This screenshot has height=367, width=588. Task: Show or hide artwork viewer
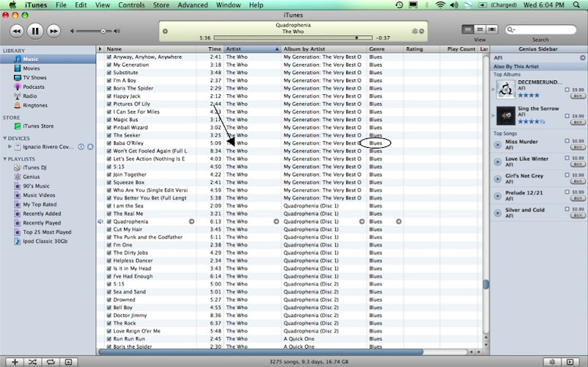(x=68, y=362)
